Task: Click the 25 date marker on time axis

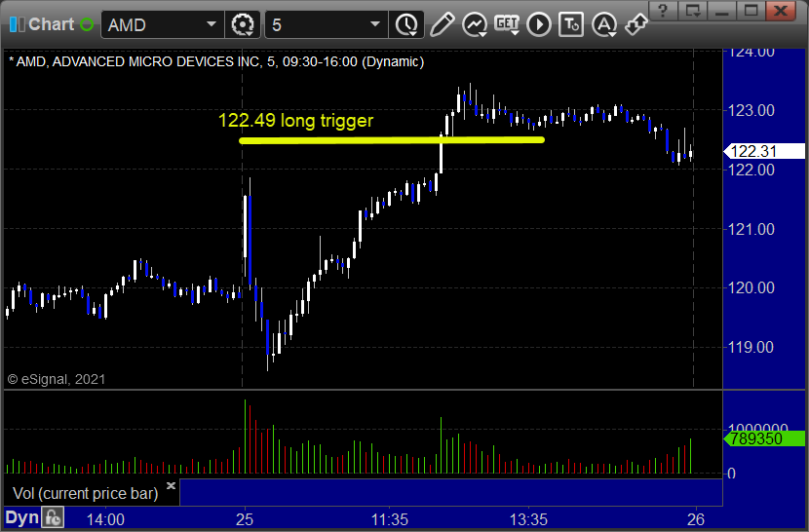Action: 245,519
